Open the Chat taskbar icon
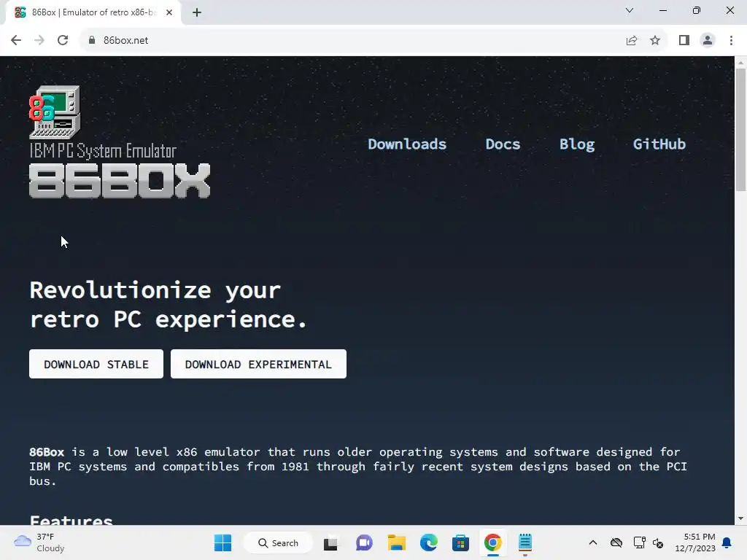 coord(364,542)
